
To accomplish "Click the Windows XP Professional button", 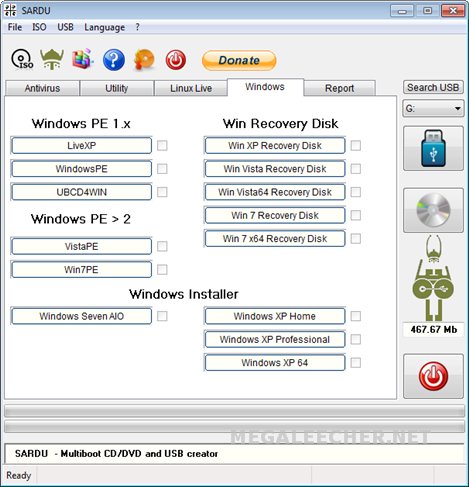I will (x=275, y=339).
